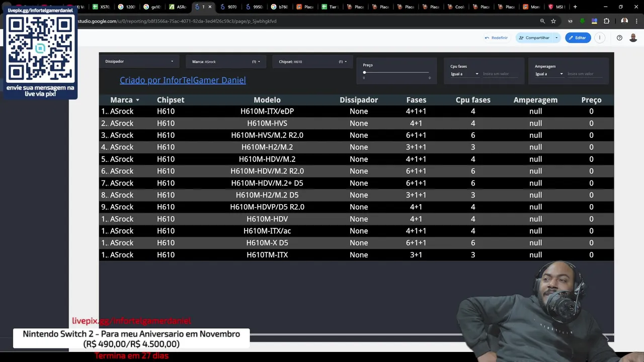
Task: Sort by the Dissipador column header
Action: click(359, 100)
